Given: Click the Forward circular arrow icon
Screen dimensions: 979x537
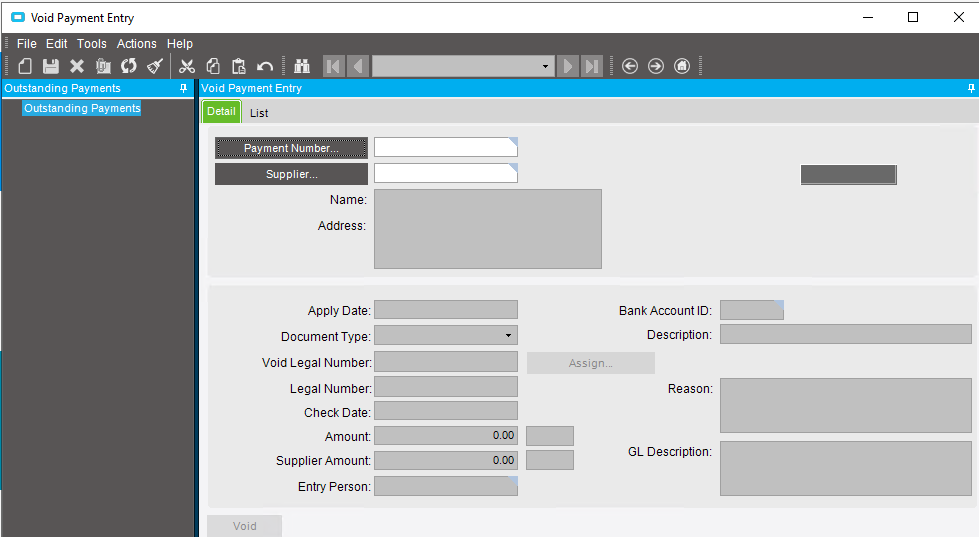Looking at the screenshot, I should tap(656, 66).
